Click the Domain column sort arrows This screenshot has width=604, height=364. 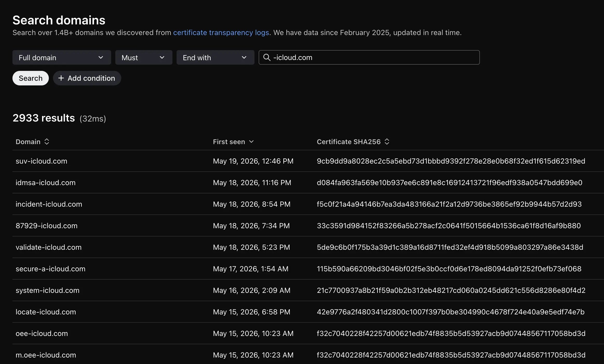point(47,141)
